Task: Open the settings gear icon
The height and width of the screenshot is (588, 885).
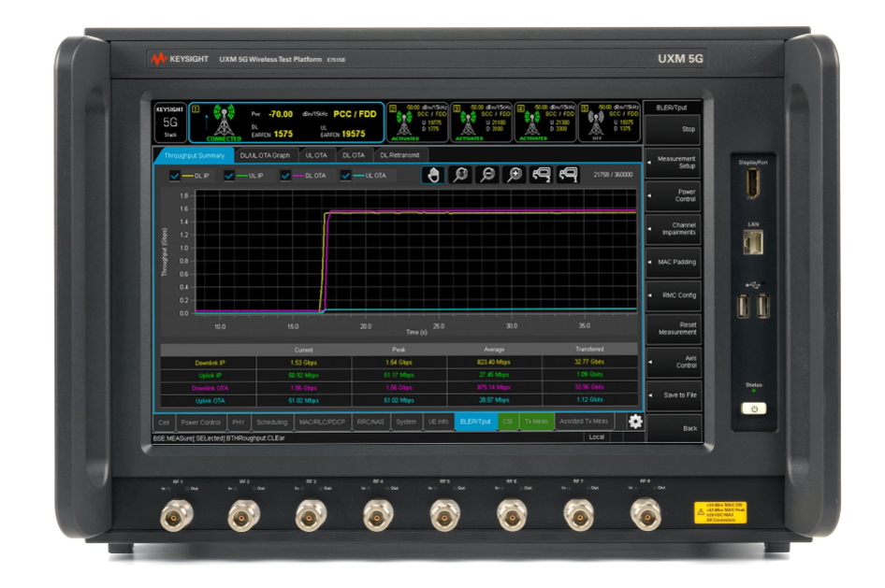Action: coord(635,422)
